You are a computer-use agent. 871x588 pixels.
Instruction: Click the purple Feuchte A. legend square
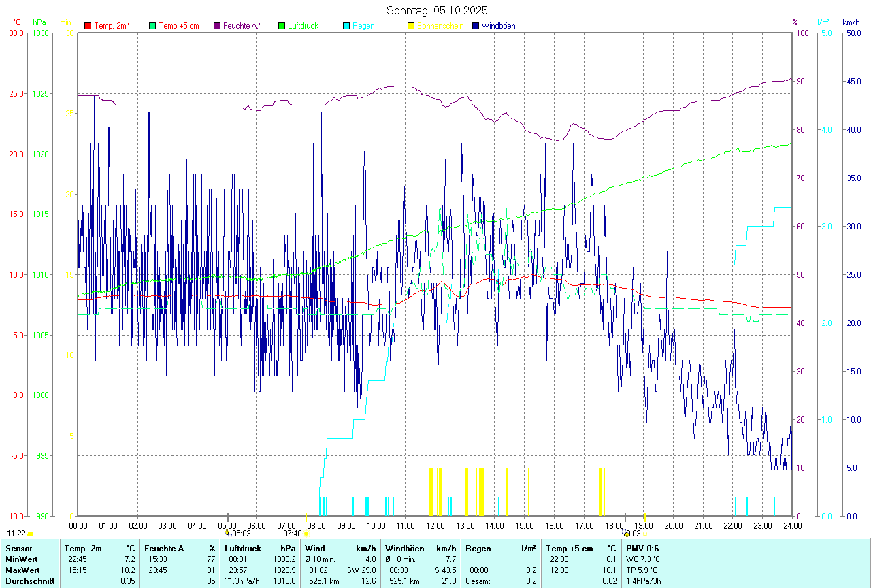[x=218, y=26]
